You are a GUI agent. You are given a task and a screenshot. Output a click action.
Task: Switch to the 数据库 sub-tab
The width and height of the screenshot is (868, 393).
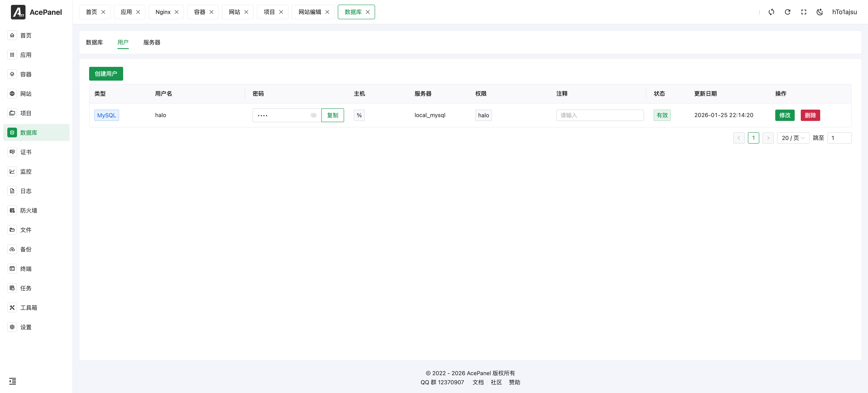click(95, 43)
